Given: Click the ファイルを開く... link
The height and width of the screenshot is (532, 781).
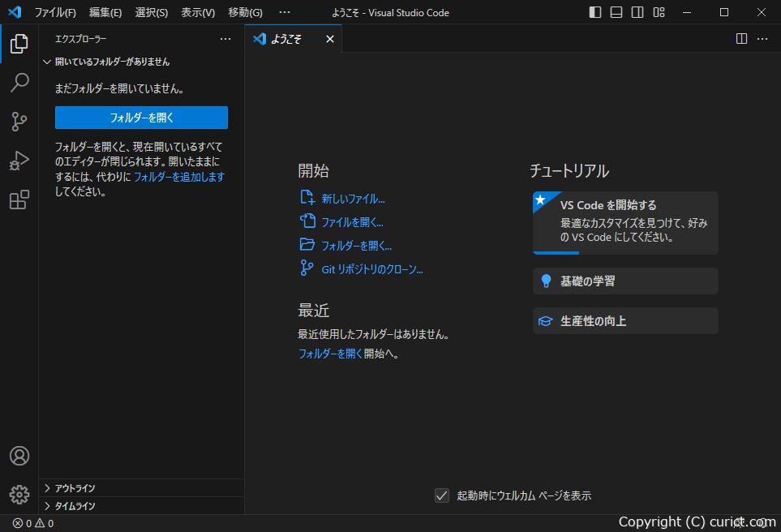Looking at the screenshot, I should pos(352,222).
